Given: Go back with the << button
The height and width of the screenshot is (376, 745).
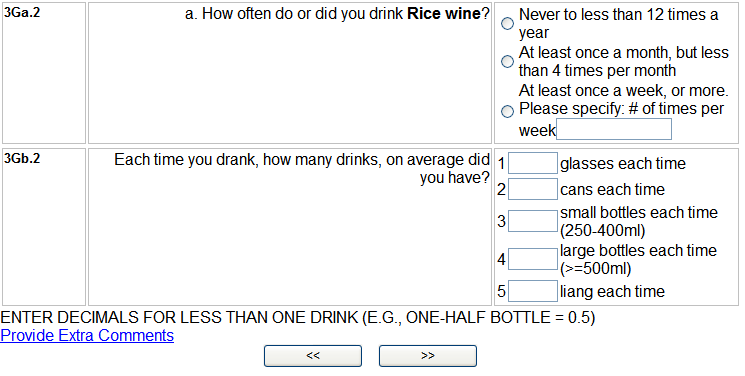Looking at the screenshot, I should [313, 356].
